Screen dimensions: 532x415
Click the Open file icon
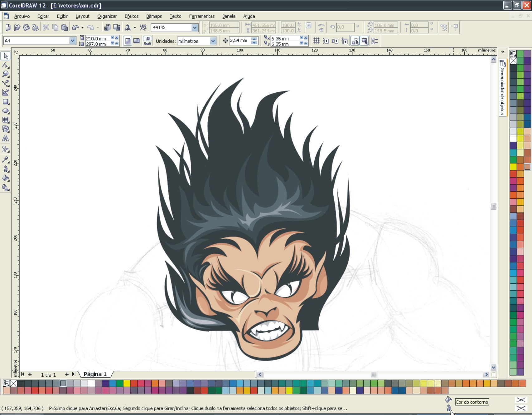[x=17, y=27]
